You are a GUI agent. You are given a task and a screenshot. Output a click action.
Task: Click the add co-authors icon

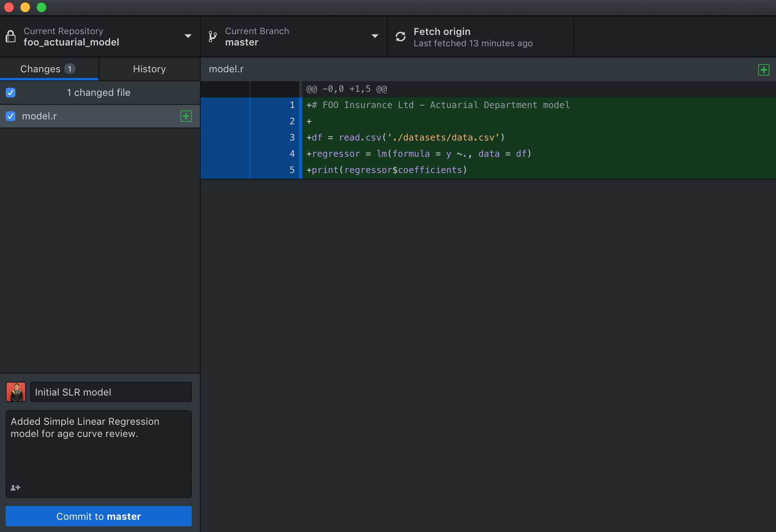click(x=15, y=487)
